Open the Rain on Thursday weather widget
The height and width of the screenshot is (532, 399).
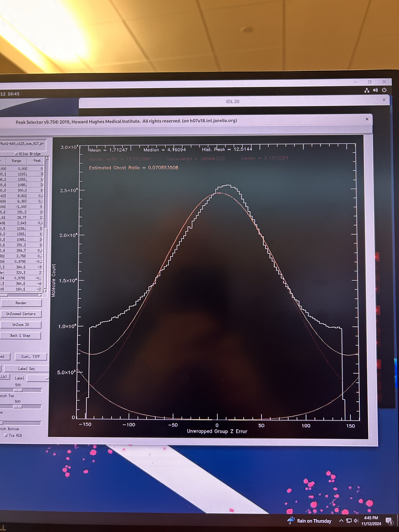(x=309, y=521)
